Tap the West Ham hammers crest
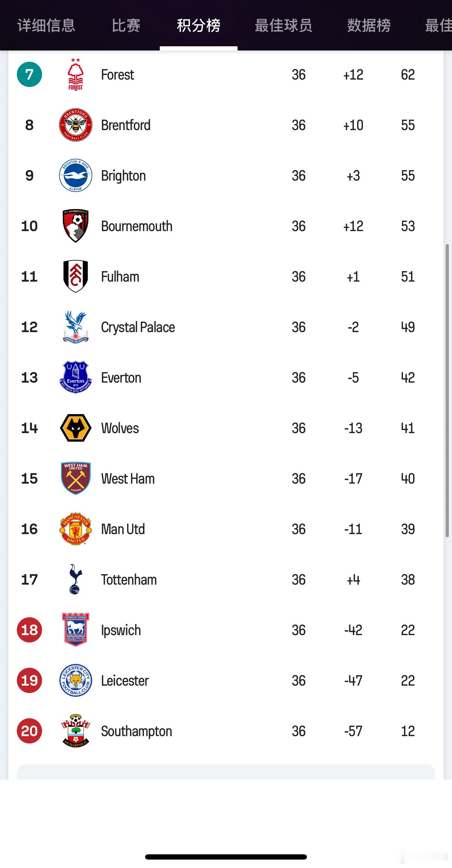452x868 pixels. (75, 478)
